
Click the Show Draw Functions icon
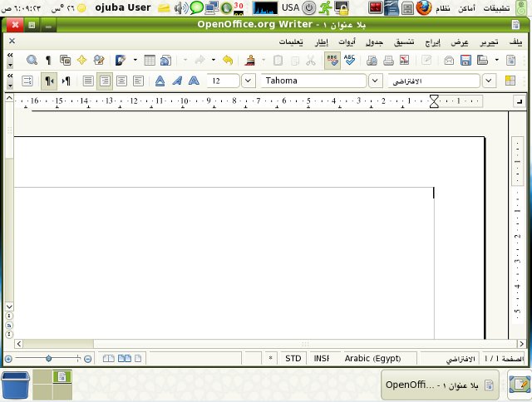click(x=121, y=61)
